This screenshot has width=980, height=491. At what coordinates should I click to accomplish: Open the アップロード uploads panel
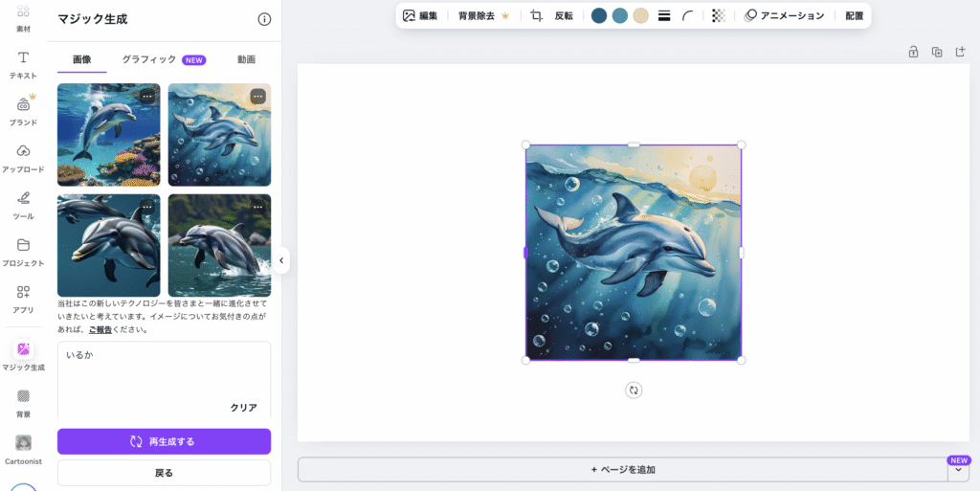point(23,159)
